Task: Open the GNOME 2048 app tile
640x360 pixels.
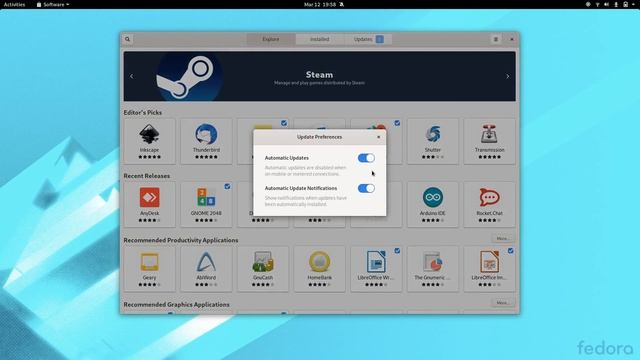Action: click(x=206, y=204)
